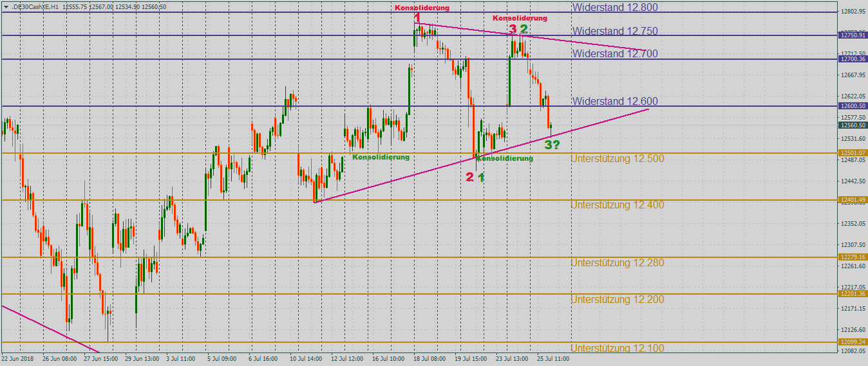Click the 12700.36 price tag
The height and width of the screenshot is (366, 868).
pyautogui.click(x=853, y=59)
